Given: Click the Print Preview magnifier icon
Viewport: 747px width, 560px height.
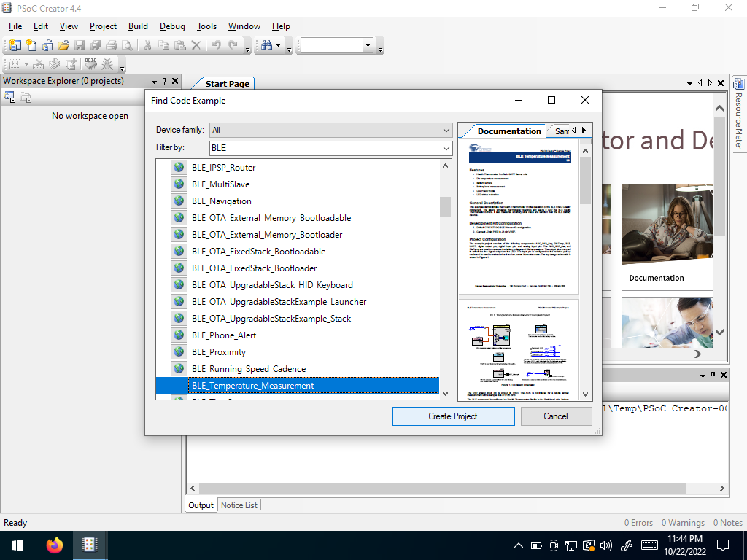Looking at the screenshot, I should pyautogui.click(x=127, y=46).
